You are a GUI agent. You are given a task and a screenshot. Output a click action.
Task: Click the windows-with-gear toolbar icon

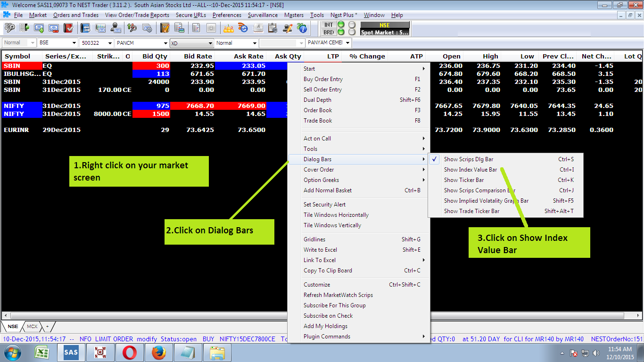147,28
